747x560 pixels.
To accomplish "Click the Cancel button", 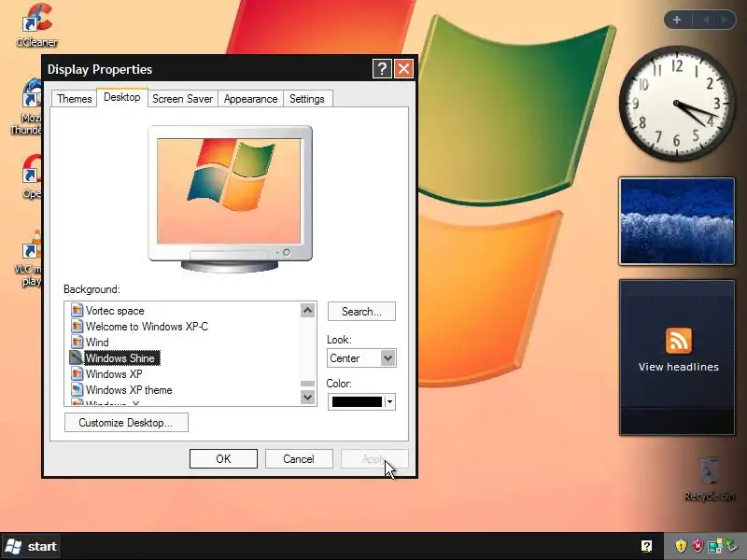I will coord(299,458).
